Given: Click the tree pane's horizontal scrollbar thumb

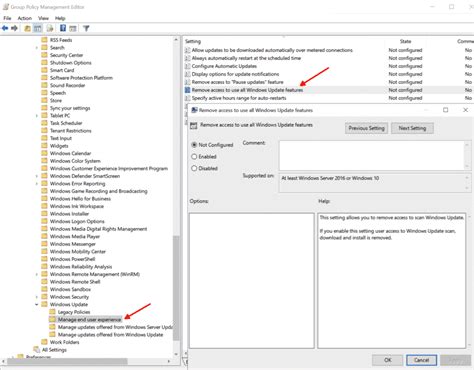Looking at the screenshot, I should pos(67,361).
